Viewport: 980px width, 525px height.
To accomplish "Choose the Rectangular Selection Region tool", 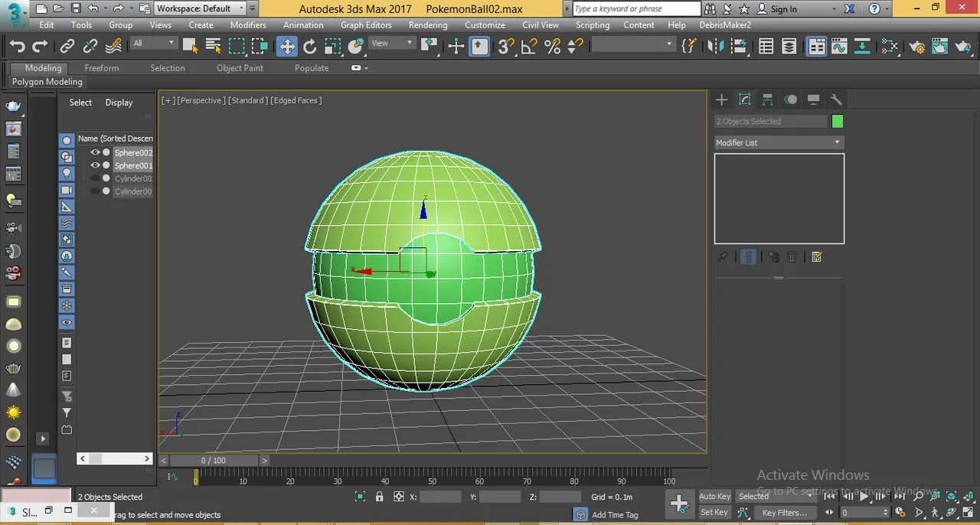I will 237,47.
